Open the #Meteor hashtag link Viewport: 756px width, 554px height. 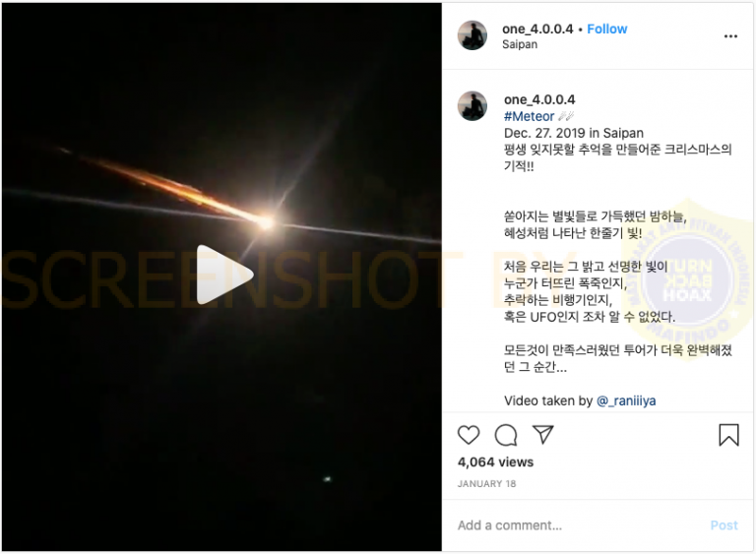(x=529, y=116)
